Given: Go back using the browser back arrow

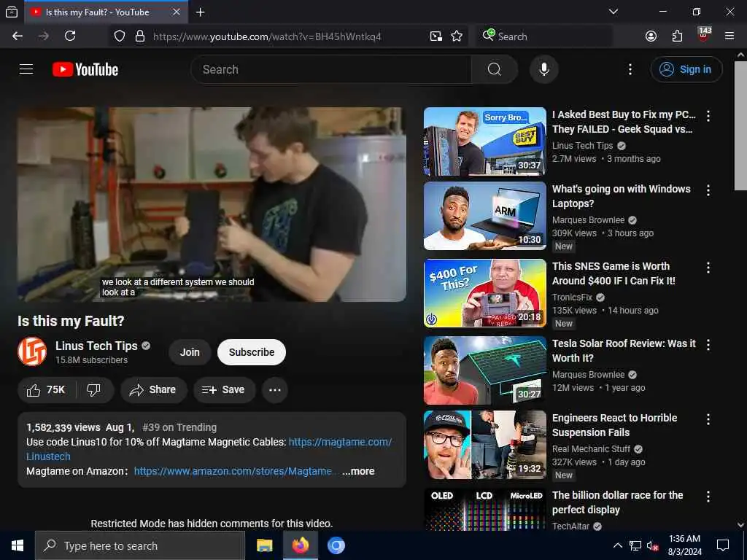Looking at the screenshot, I should (18, 36).
